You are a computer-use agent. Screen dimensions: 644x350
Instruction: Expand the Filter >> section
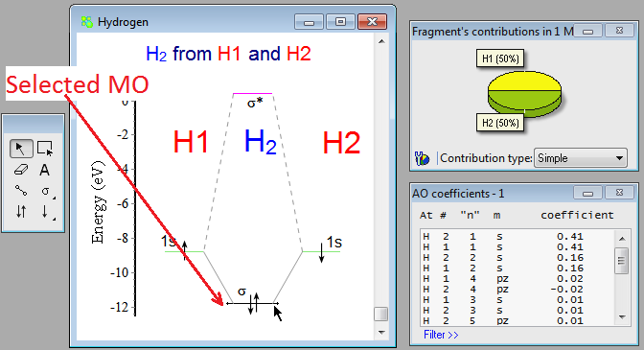[x=441, y=335]
